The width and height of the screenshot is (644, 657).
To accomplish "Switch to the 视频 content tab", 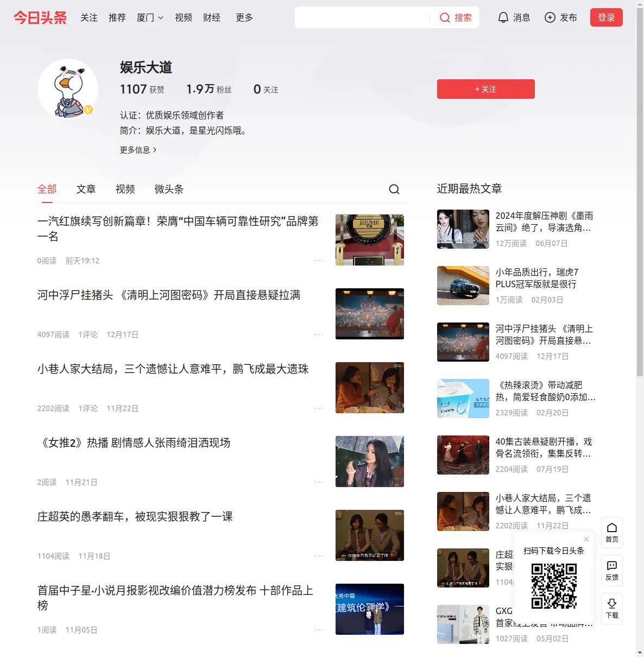I will (x=125, y=189).
